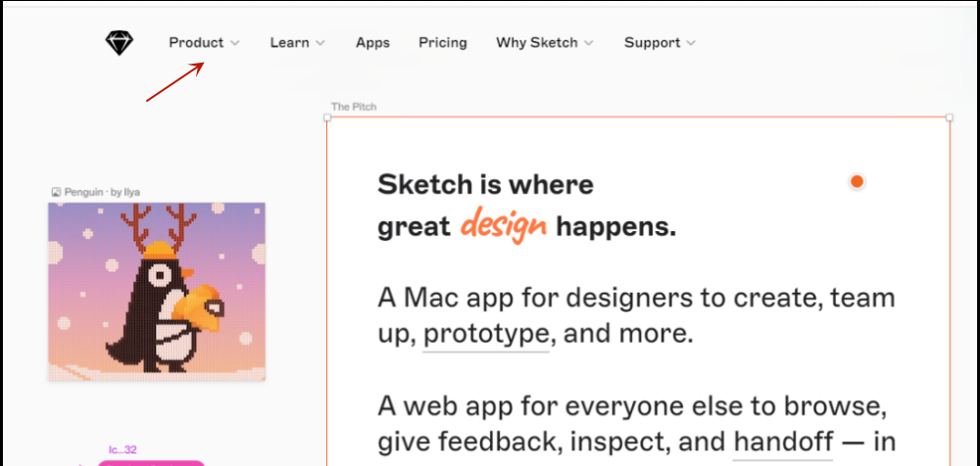
Task: Expand the Product dropdown chevron
Action: [x=234, y=44]
